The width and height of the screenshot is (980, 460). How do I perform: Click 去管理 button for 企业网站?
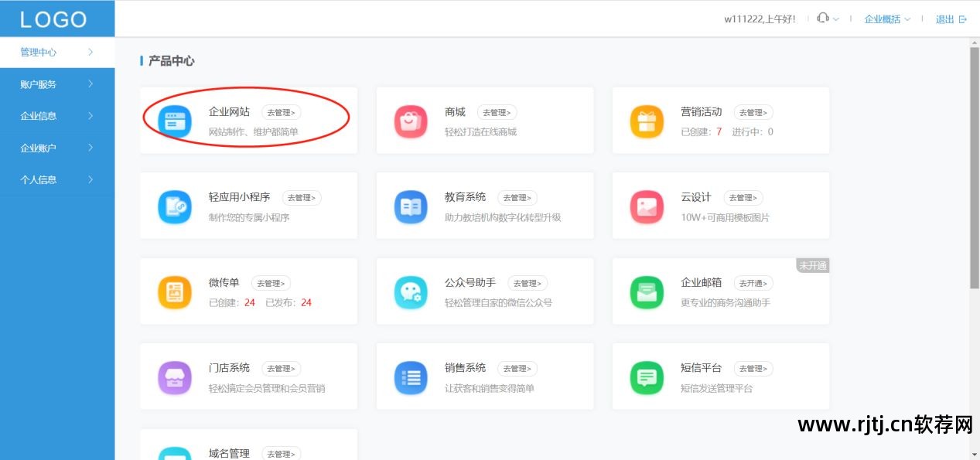(x=281, y=112)
